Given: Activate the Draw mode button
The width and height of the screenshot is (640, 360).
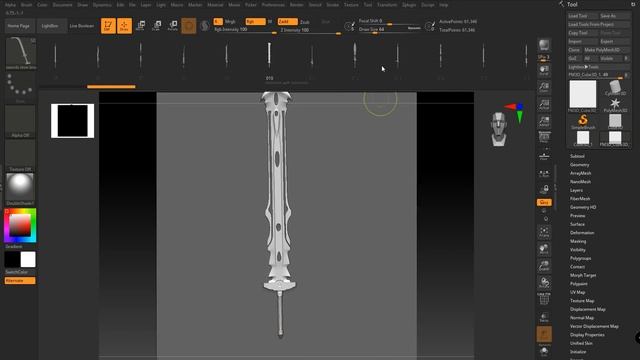Looking at the screenshot, I should pos(124,26).
